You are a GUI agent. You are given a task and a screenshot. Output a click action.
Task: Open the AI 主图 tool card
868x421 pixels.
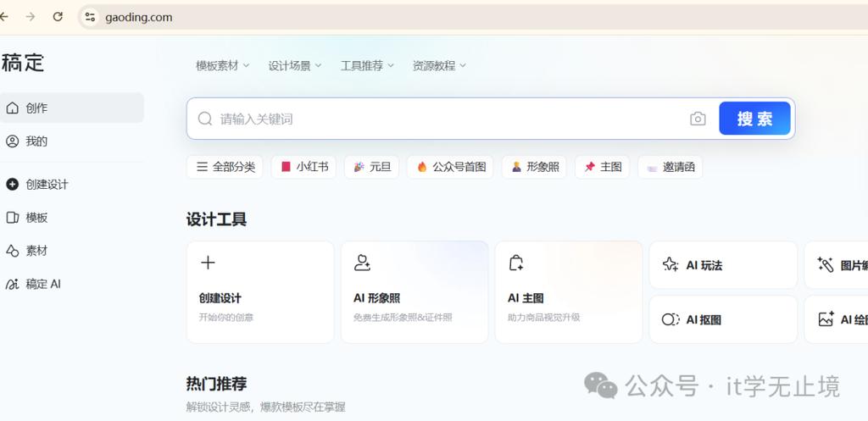click(x=569, y=292)
